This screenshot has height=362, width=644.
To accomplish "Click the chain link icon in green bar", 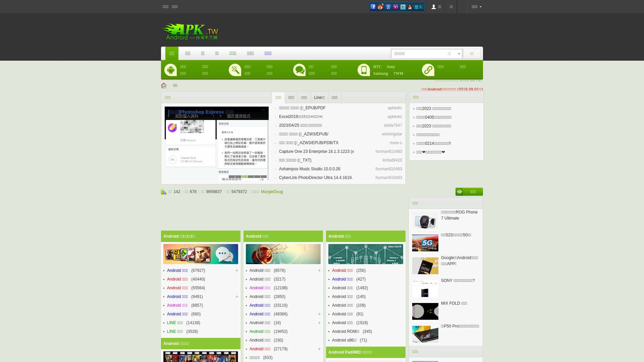I will pyautogui.click(x=428, y=70).
